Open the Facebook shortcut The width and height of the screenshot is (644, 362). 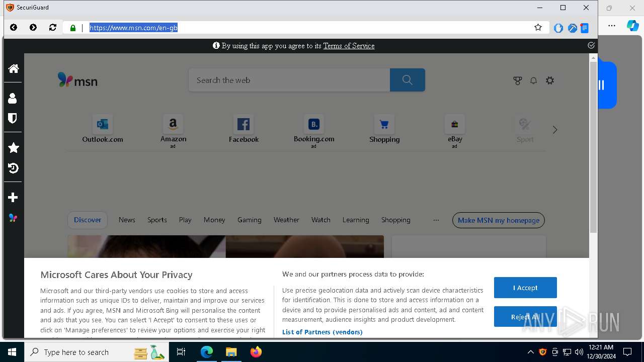(x=244, y=130)
